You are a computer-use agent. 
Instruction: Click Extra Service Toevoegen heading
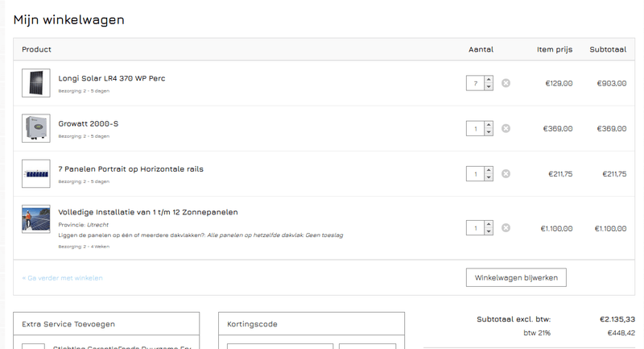click(68, 324)
